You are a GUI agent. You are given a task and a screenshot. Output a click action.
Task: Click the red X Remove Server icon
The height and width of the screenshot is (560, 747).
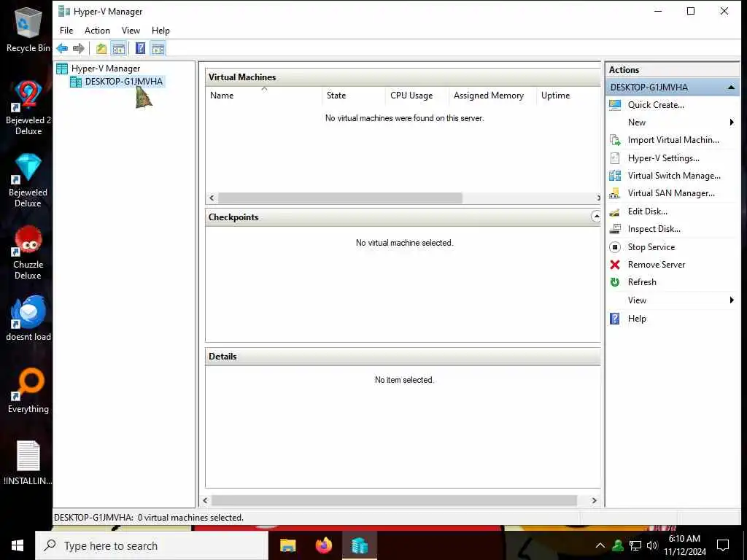click(615, 265)
